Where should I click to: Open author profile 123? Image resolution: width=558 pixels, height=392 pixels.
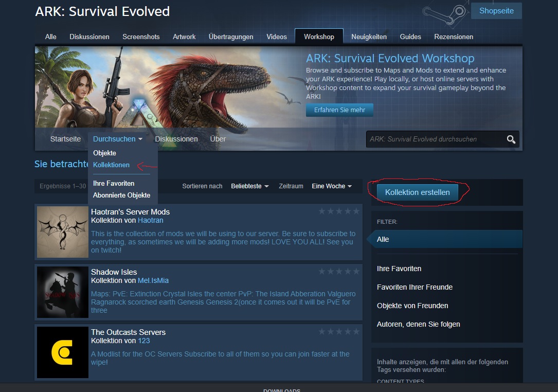point(144,341)
